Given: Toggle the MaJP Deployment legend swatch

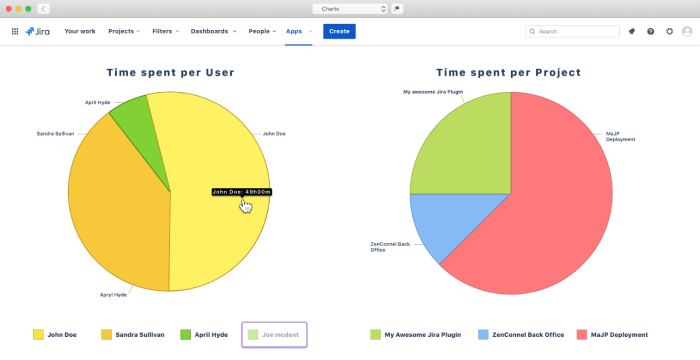Looking at the screenshot, I should tap(582, 335).
